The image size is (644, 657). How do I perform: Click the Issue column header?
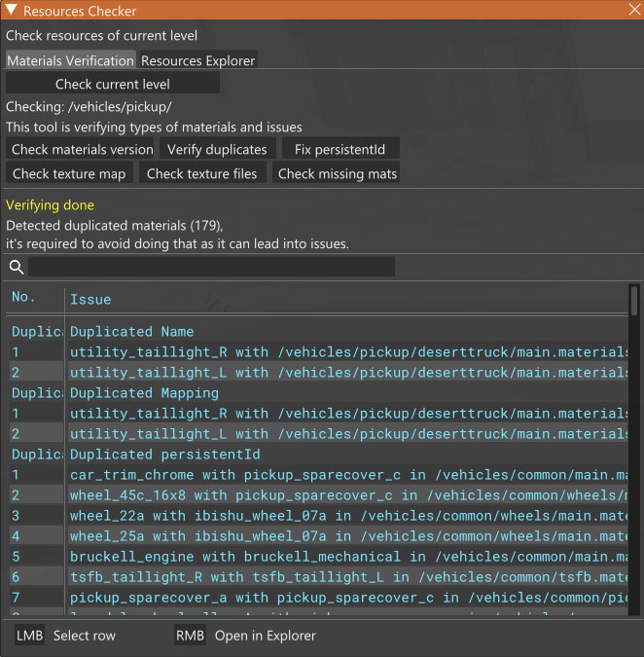90,300
